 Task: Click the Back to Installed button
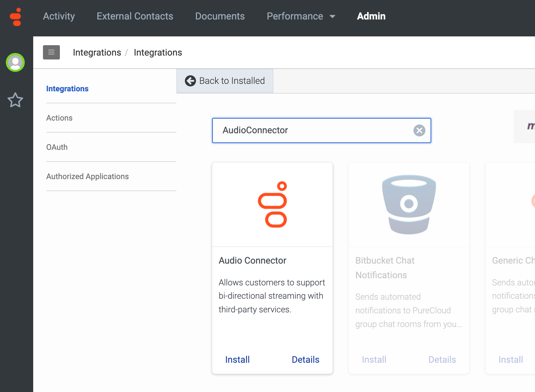tap(225, 81)
